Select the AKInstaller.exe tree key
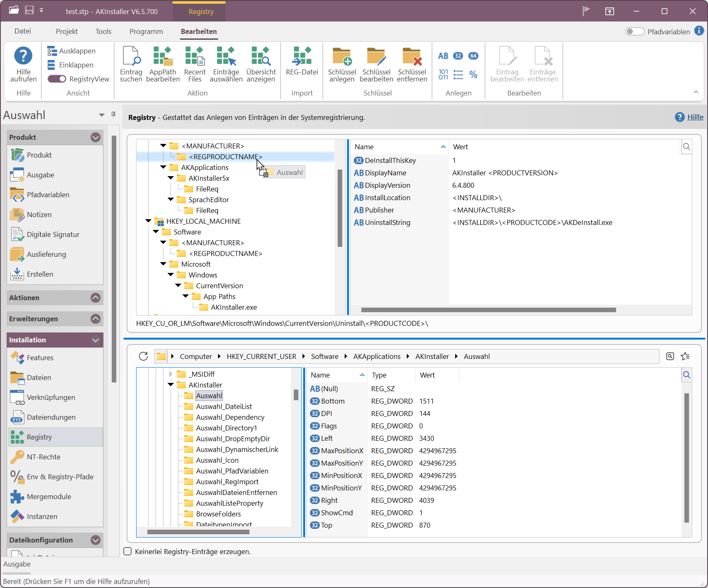708x588 pixels. (x=234, y=307)
